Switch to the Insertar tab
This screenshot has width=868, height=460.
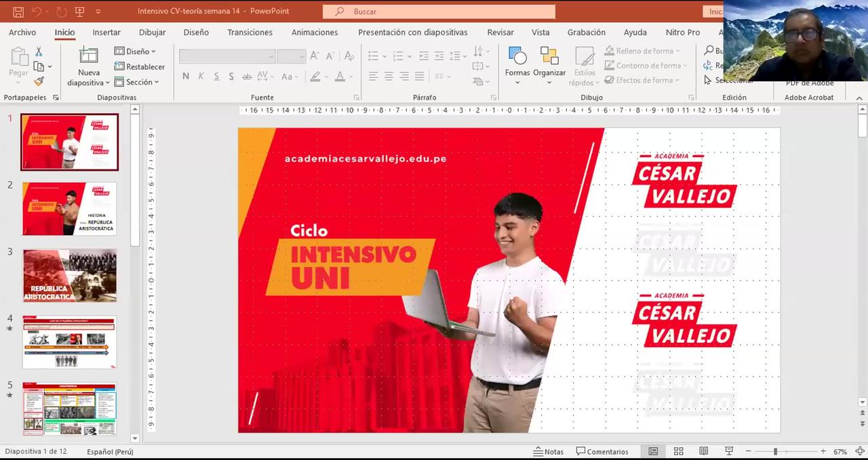pos(106,32)
